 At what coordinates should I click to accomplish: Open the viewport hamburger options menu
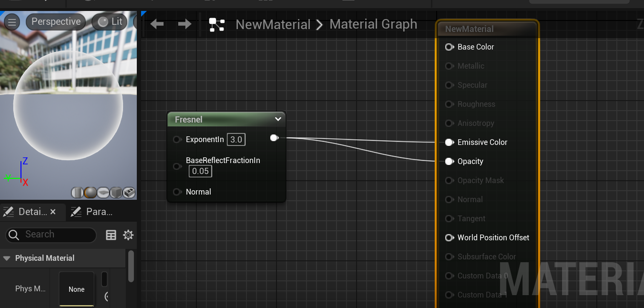(12, 22)
